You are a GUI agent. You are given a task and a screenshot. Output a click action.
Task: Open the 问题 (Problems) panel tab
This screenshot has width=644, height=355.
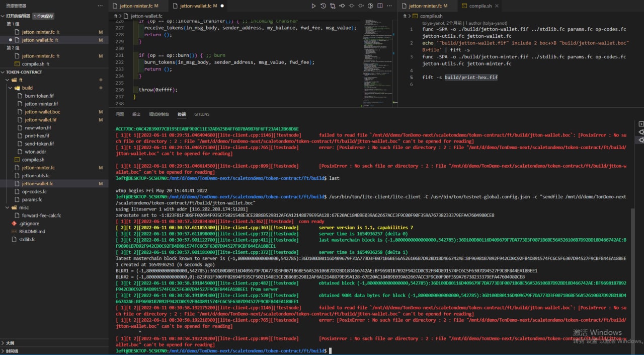point(119,114)
